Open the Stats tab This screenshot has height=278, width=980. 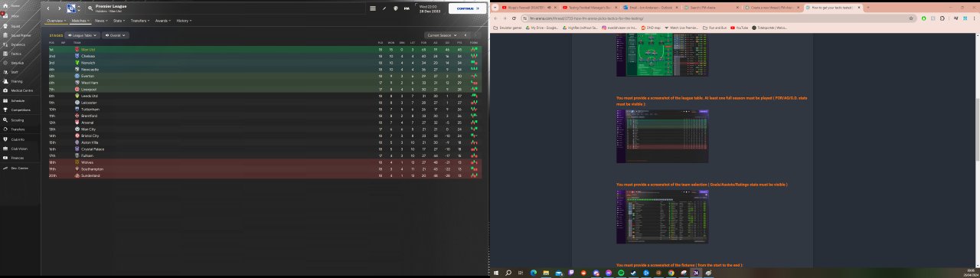[x=119, y=21]
